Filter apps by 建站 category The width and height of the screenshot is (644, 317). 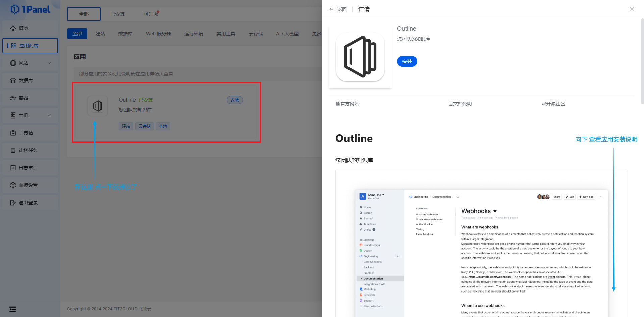(x=100, y=34)
